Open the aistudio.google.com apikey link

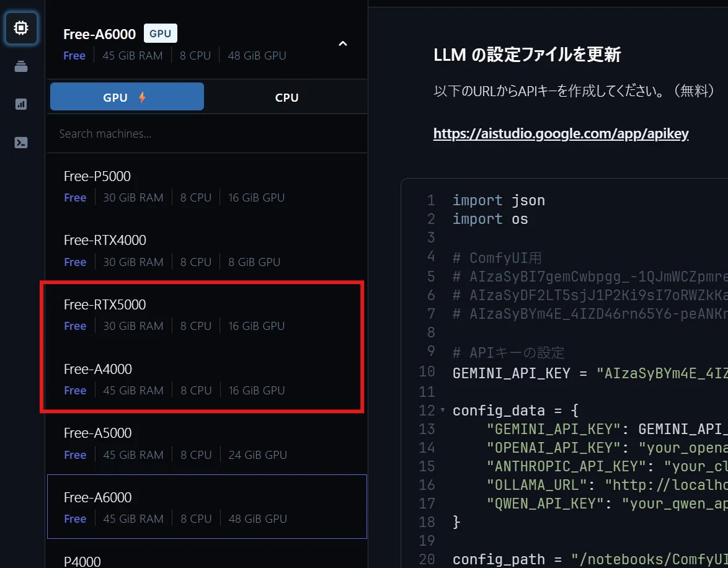click(x=561, y=134)
